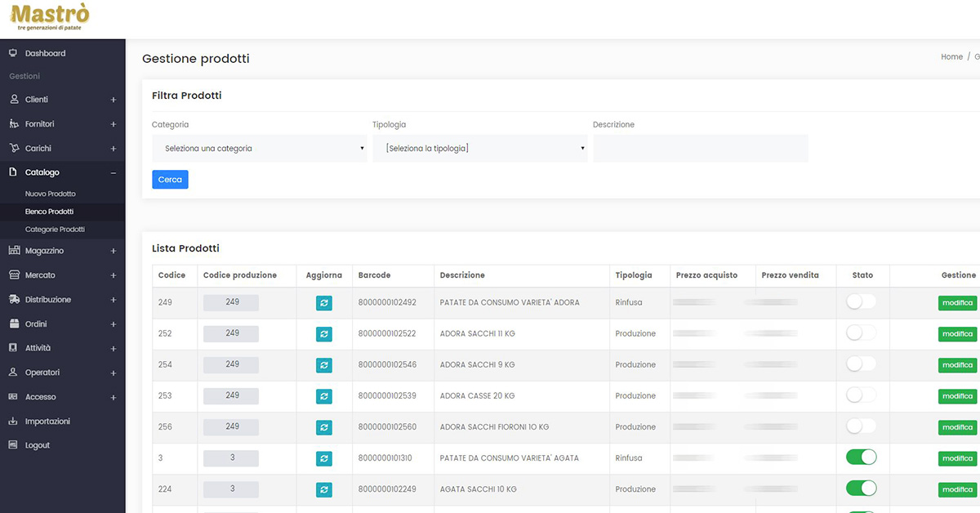Click the Attività icon in sidebar
Screen dimensions: 980x513
pyautogui.click(x=13, y=347)
